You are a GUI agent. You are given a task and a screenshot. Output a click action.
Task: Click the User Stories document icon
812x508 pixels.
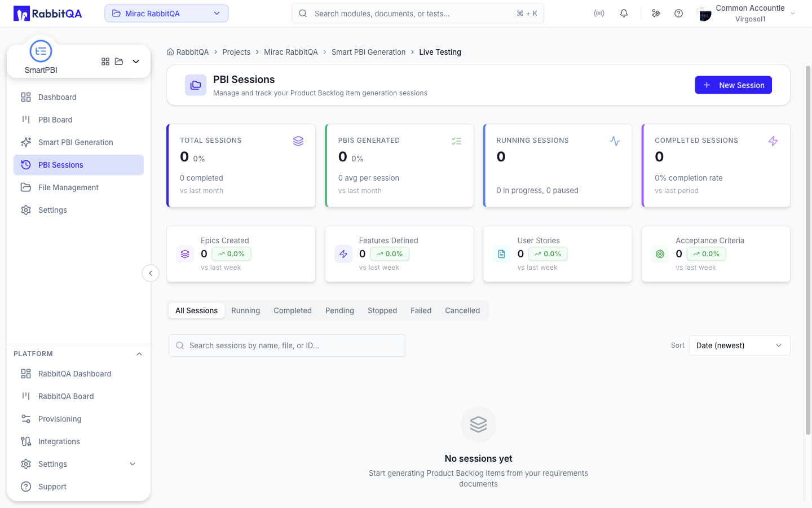pos(502,254)
